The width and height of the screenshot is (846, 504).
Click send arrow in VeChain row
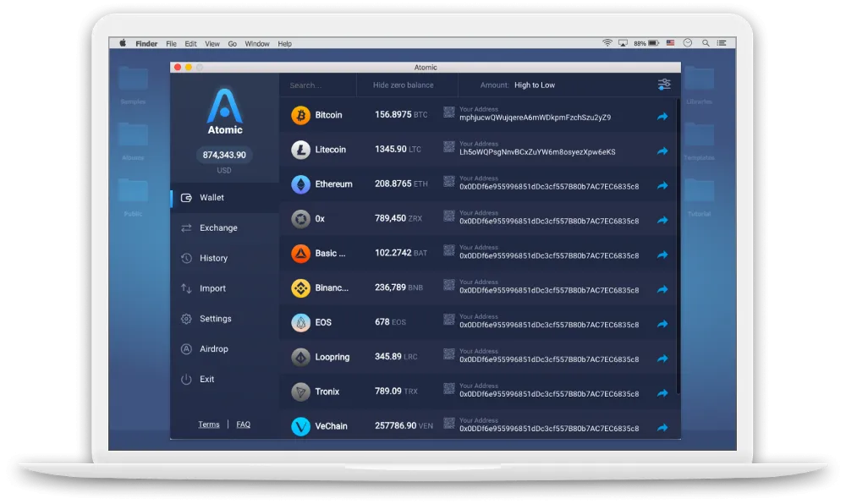click(x=662, y=427)
